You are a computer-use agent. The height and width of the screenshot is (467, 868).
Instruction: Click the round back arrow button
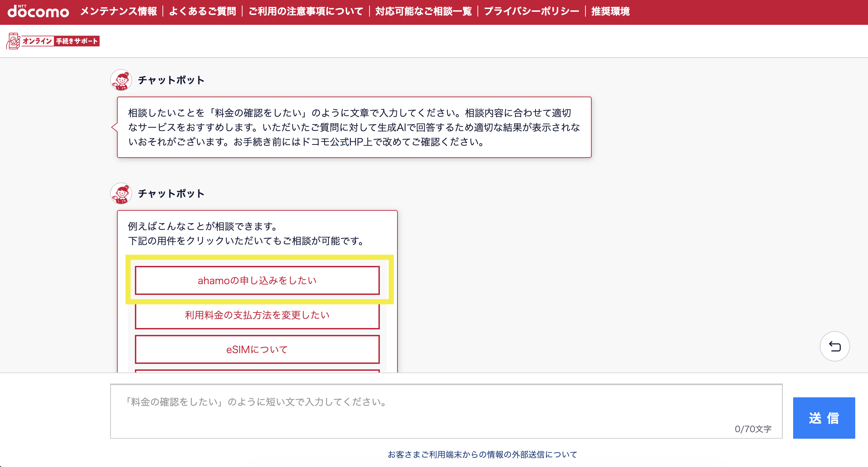(835, 346)
